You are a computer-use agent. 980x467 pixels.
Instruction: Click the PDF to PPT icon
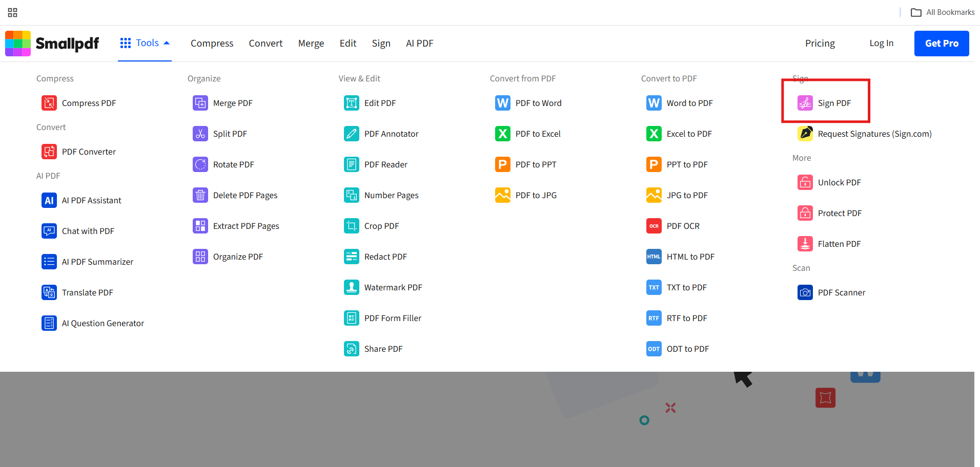click(x=503, y=164)
